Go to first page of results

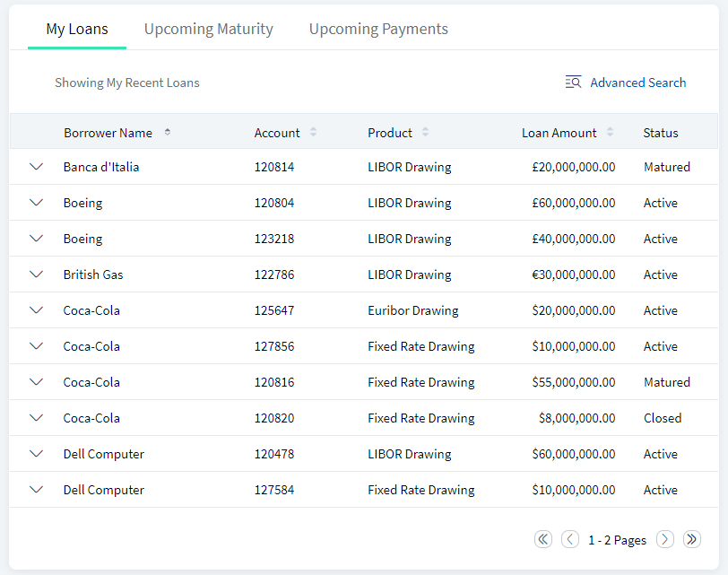click(x=543, y=539)
